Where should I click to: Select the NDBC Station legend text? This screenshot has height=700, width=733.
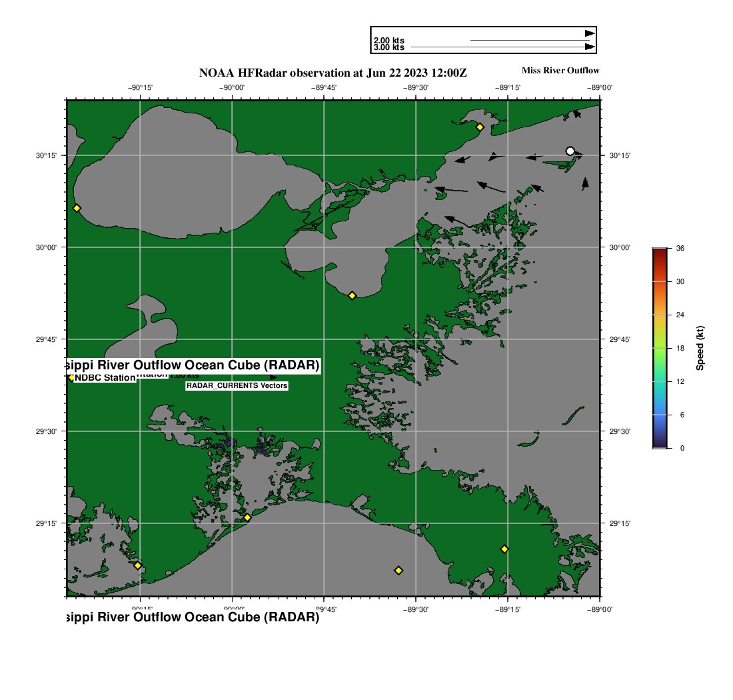[105, 378]
